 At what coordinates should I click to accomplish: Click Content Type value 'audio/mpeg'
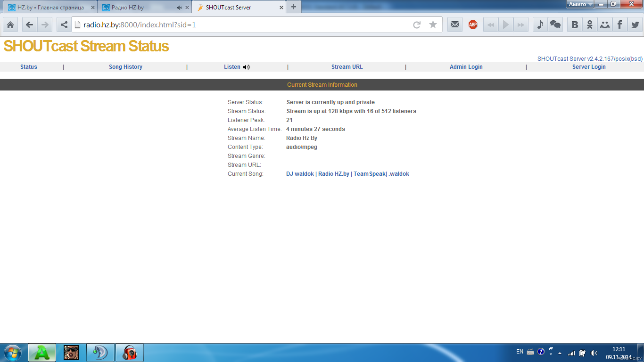(302, 147)
